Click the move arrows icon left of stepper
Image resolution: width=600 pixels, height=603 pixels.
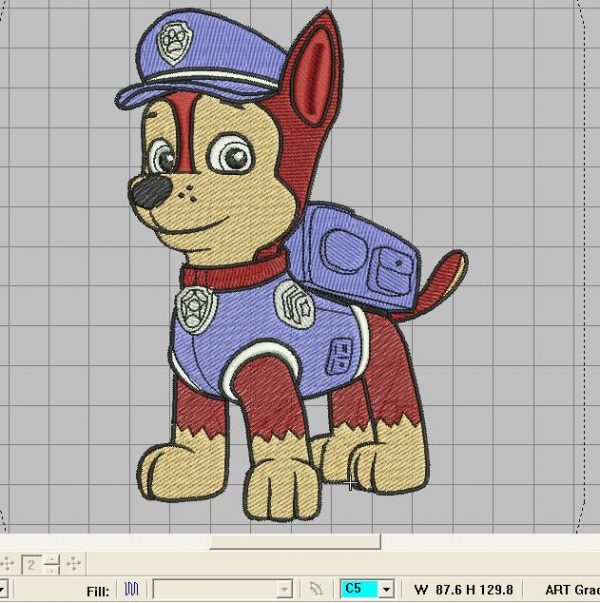pyautogui.click(x=7, y=564)
